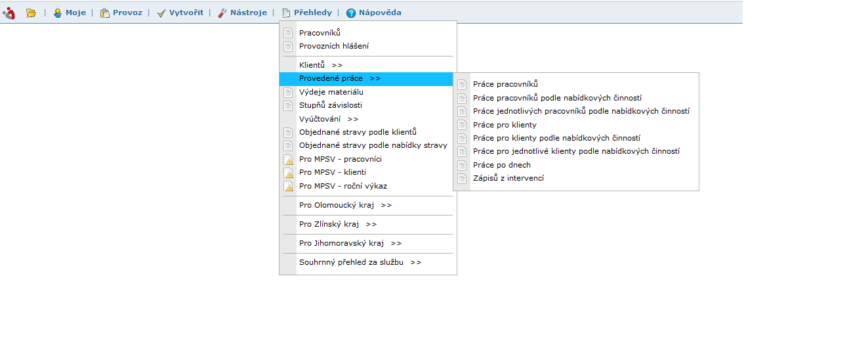Click the warning icon beside Pro MPSV - roční výkaz
868x341 pixels.
(x=287, y=186)
